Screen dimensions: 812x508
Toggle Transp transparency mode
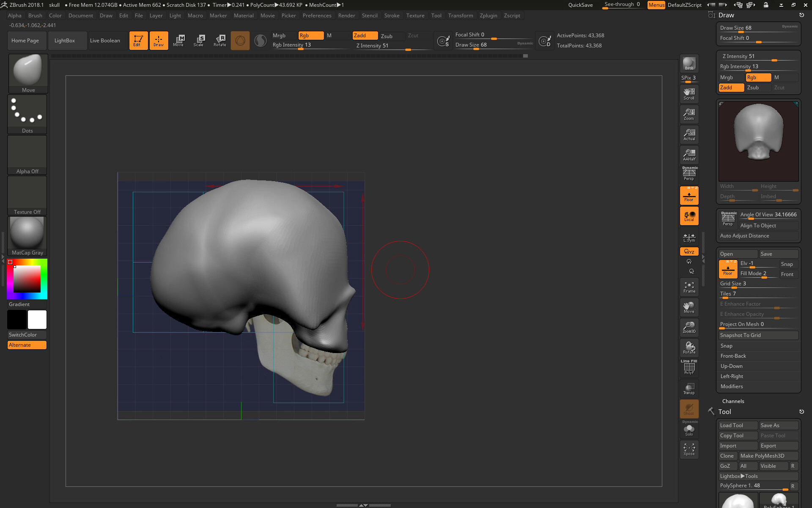(x=689, y=389)
